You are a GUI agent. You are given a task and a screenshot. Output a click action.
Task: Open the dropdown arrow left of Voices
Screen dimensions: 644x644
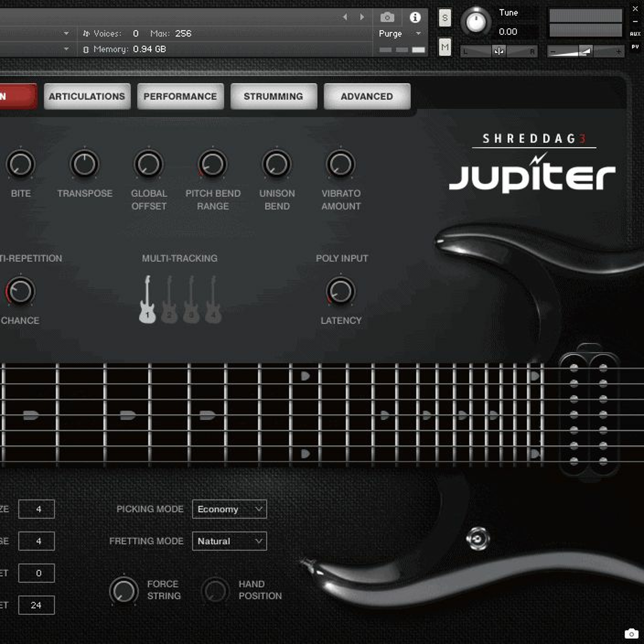tap(66, 33)
